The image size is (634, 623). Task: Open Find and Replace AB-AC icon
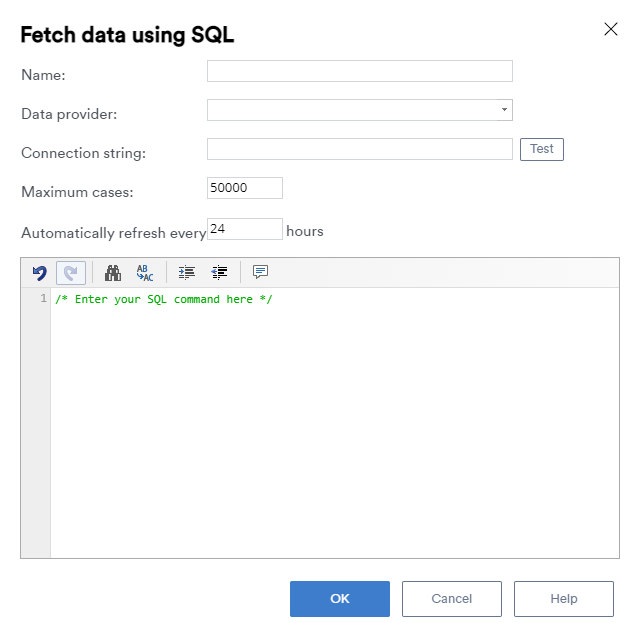[x=145, y=273]
